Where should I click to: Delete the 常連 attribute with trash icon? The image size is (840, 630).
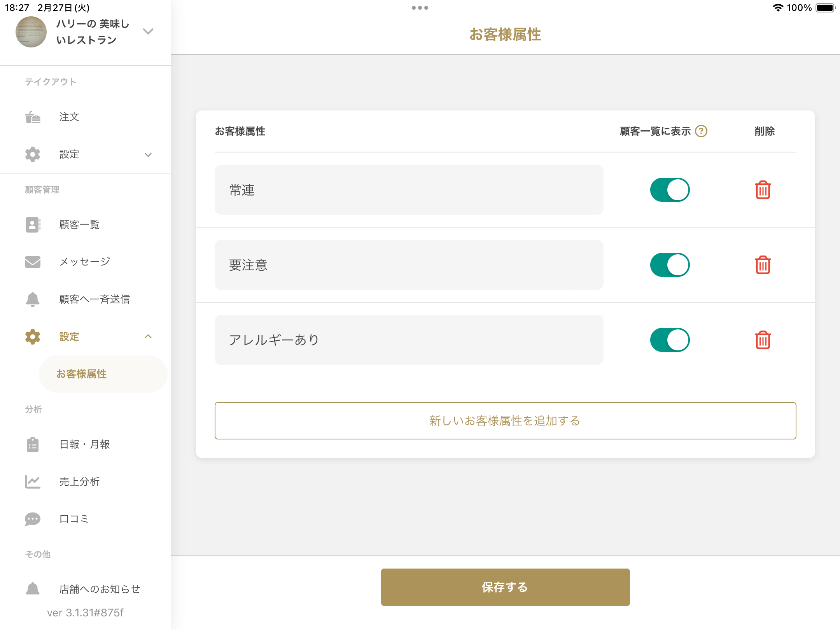pos(763,190)
